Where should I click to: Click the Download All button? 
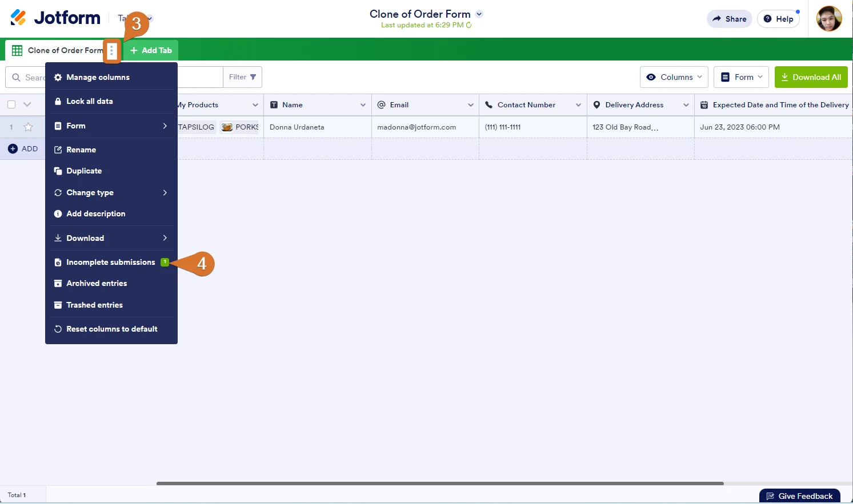coord(811,76)
